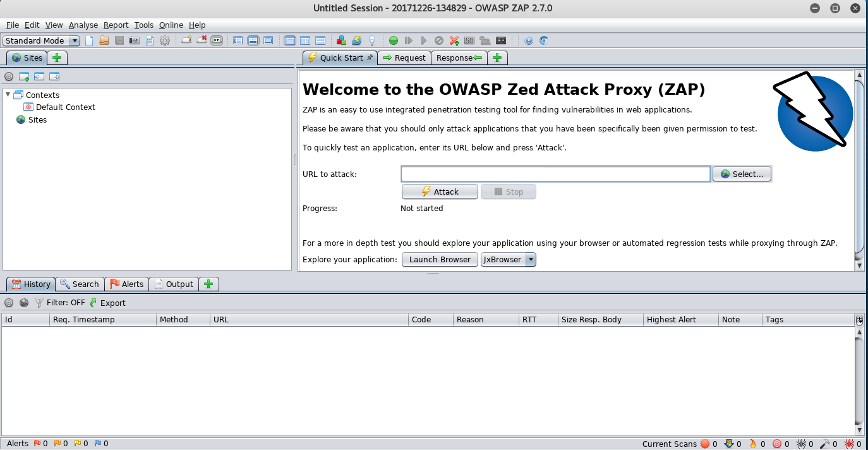The height and width of the screenshot is (450, 868).
Task: Click the Full Layout toolbar icon
Action: pos(268,40)
